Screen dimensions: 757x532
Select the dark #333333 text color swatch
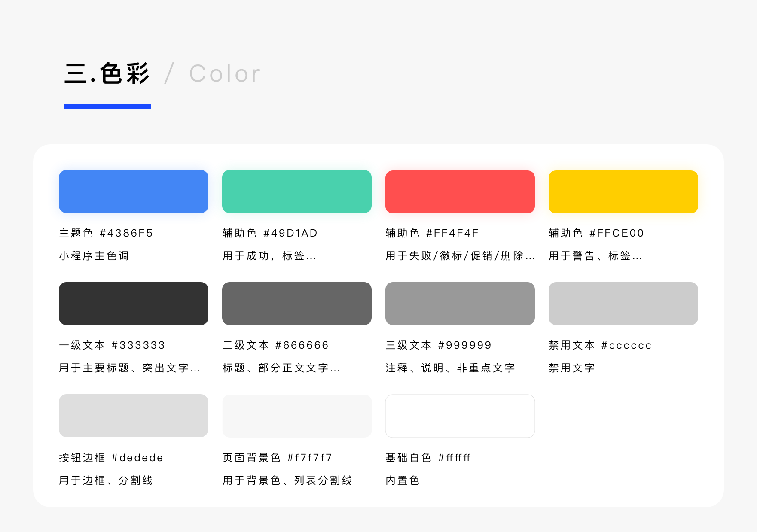pyautogui.click(x=133, y=304)
